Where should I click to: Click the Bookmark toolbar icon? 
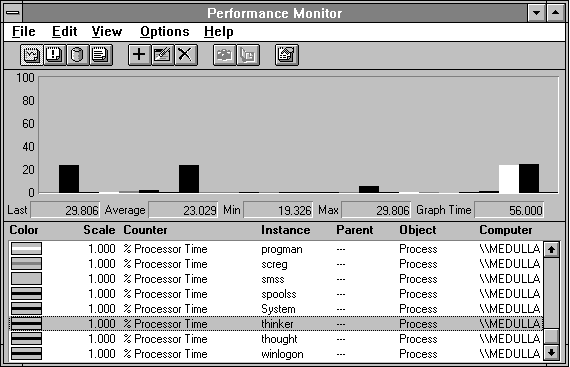tap(248, 55)
